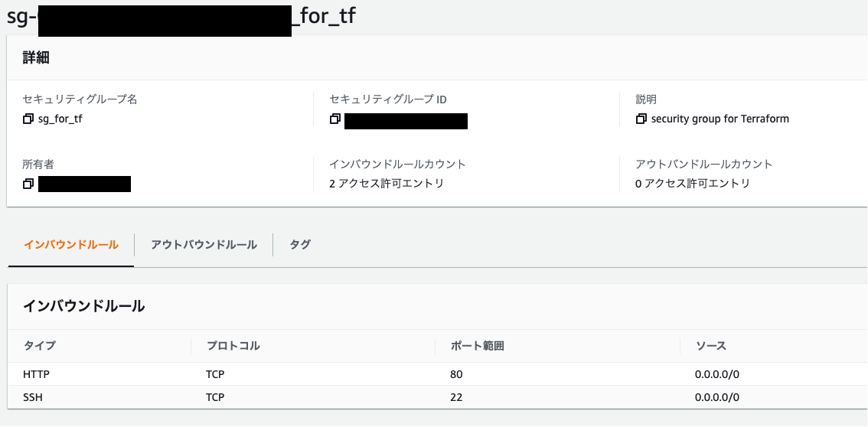Click port range value 80
This screenshot has width=868, height=427.
(x=457, y=375)
